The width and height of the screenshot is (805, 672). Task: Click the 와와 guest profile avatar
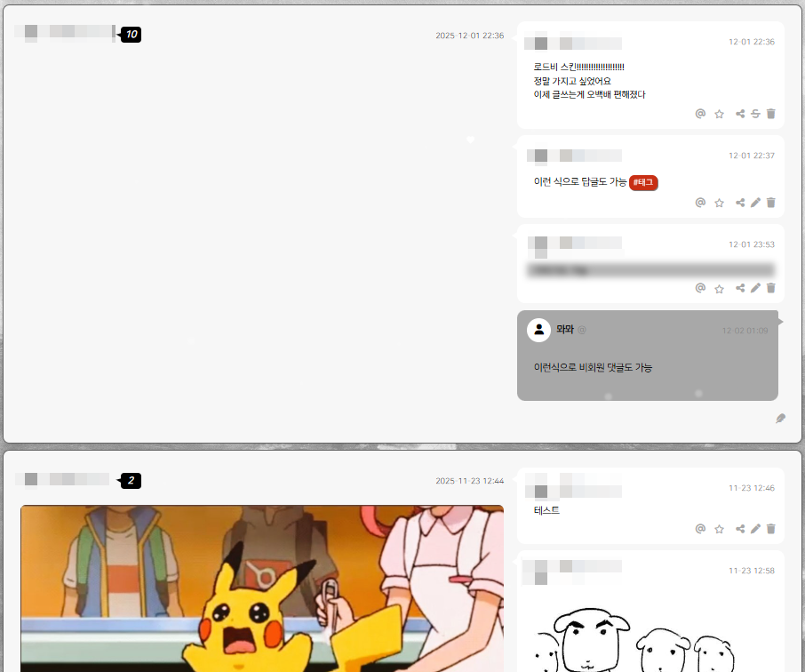click(538, 330)
